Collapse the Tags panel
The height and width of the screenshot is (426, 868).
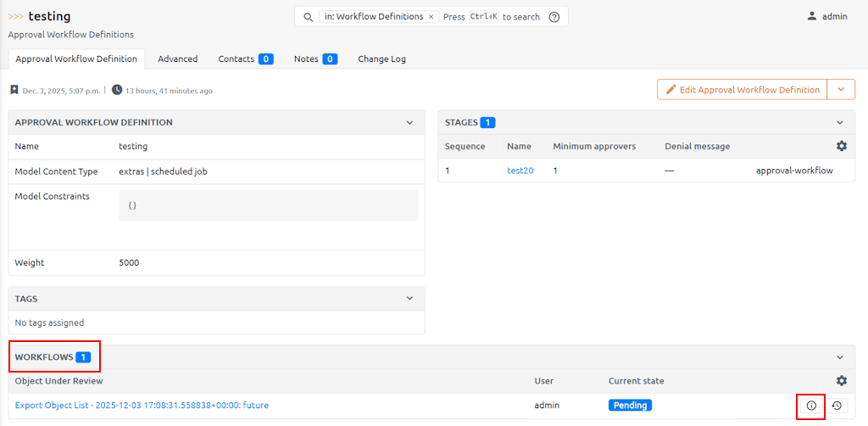409,299
